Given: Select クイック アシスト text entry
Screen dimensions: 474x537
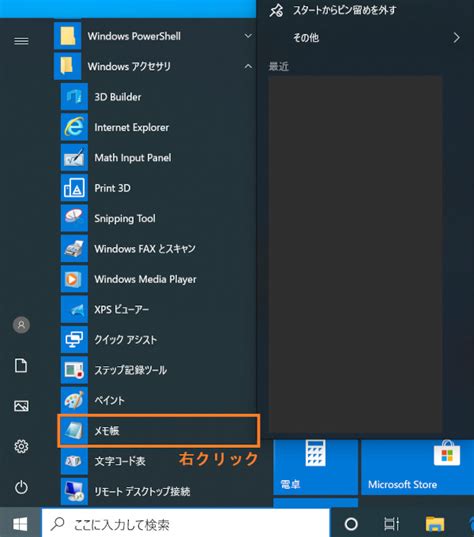Looking at the screenshot, I should pyautogui.click(x=125, y=340).
